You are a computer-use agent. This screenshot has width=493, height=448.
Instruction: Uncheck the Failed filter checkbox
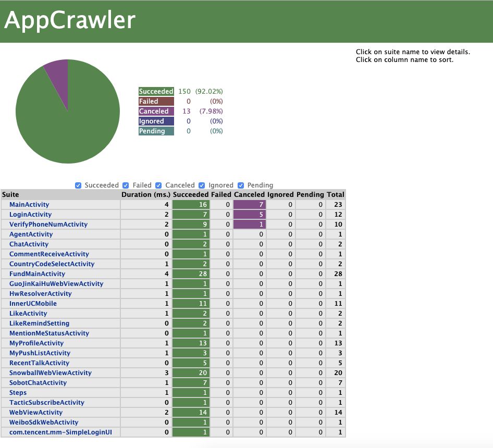point(126,185)
